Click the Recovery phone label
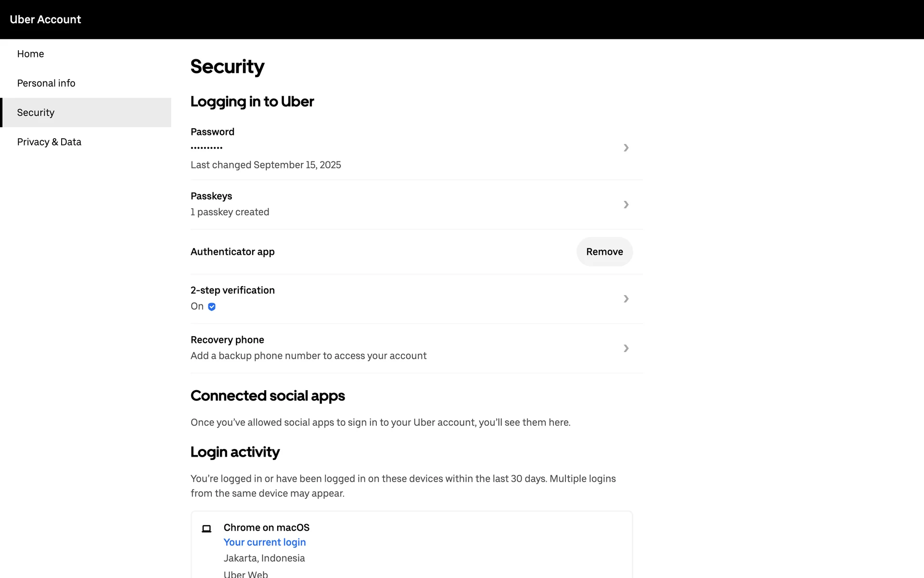The width and height of the screenshot is (924, 578). pos(227,340)
